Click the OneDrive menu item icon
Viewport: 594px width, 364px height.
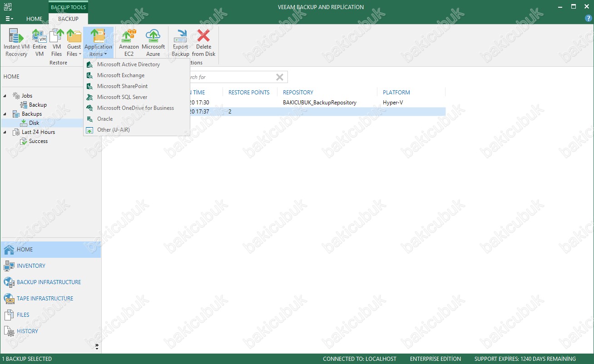(90, 108)
